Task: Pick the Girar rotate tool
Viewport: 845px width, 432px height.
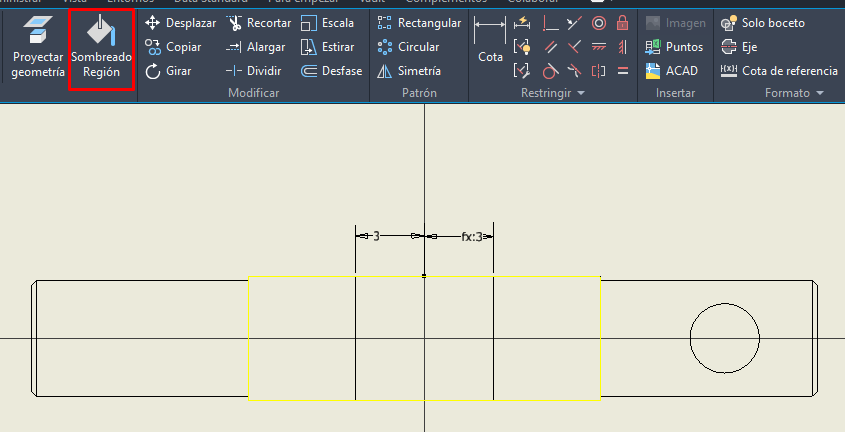Action: pos(168,71)
